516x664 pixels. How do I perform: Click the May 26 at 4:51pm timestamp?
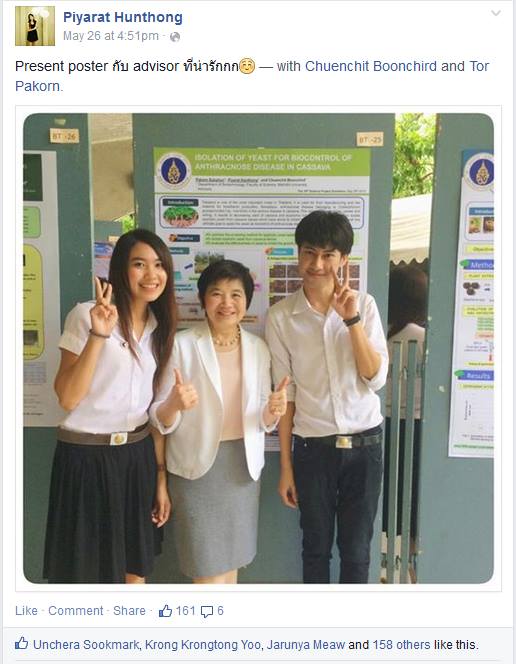111,36
